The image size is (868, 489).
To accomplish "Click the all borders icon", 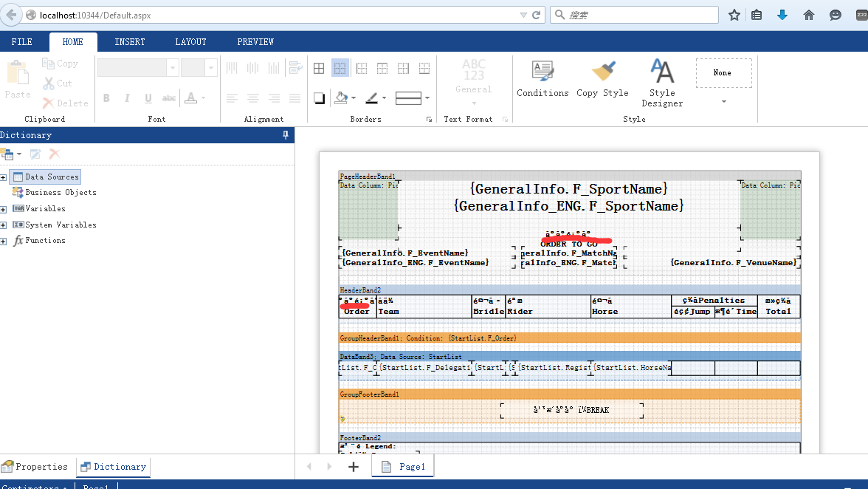I will point(319,68).
